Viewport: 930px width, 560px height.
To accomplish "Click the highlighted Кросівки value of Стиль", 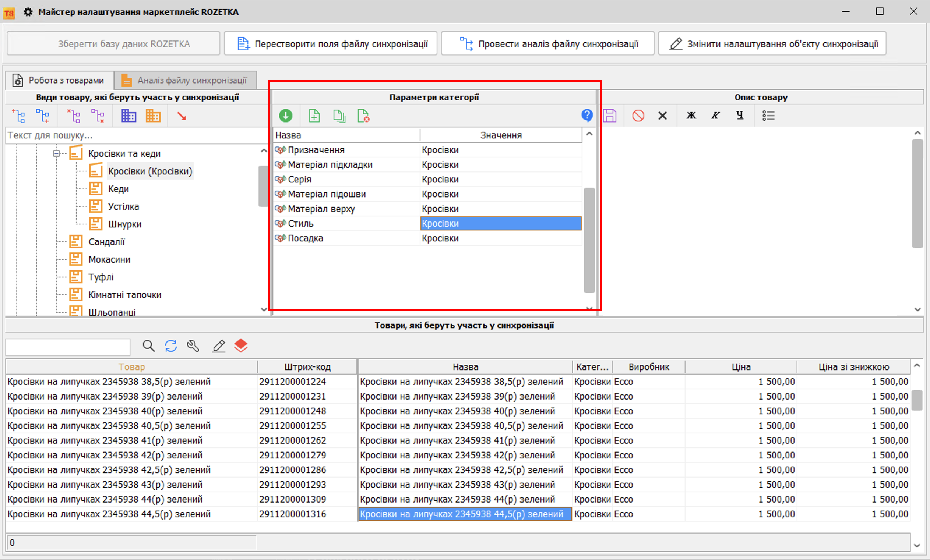I will pyautogui.click(x=501, y=224).
